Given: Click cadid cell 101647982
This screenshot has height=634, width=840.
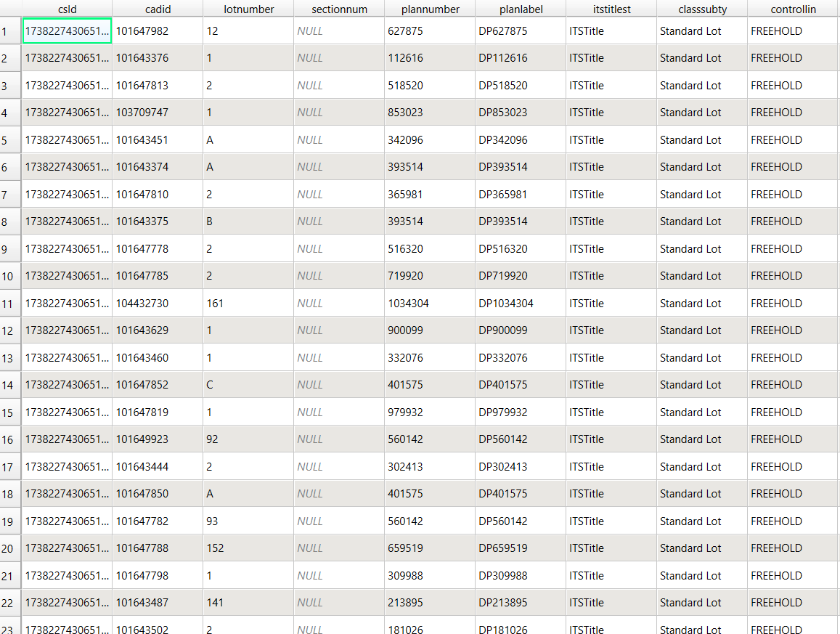Looking at the screenshot, I should coord(158,31).
